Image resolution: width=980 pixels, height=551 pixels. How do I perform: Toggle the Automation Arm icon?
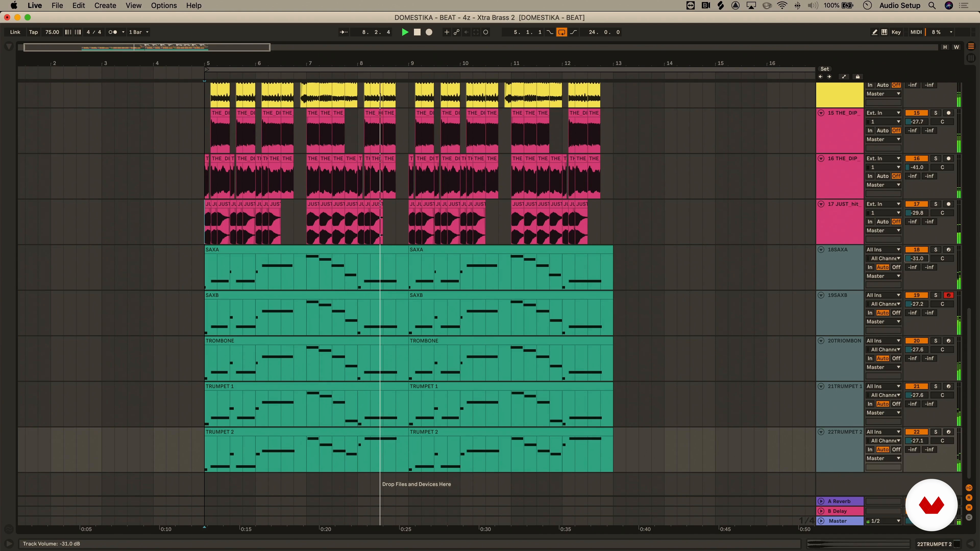click(x=457, y=32)
